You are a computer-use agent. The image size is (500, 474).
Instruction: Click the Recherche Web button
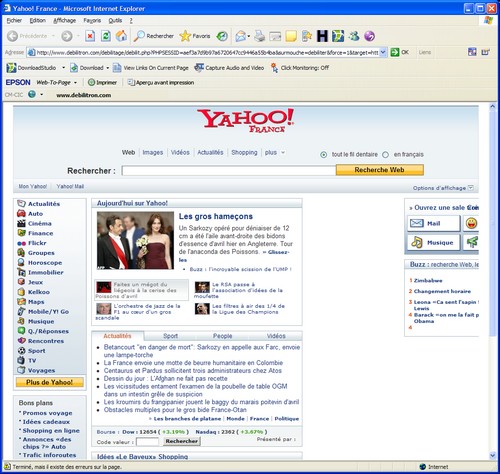(380, 170)
